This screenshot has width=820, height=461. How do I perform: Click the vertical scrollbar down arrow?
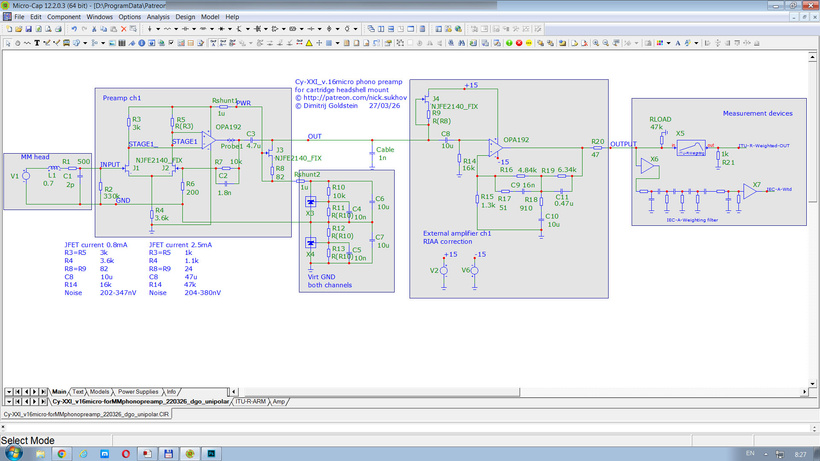(x=813, y=383)
